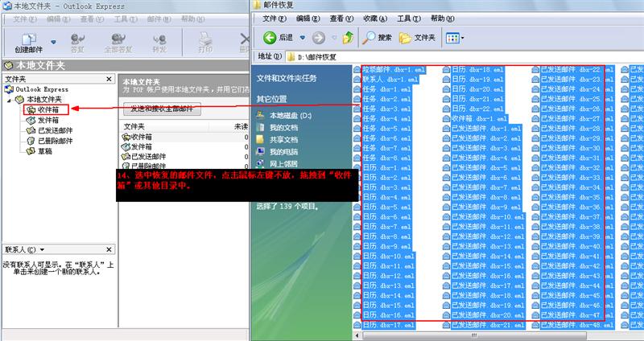This screenshot has height=341, width=644.
Task: Open 搜索 (Search) in Explorer toolbar
Action: tap(377, 37)
